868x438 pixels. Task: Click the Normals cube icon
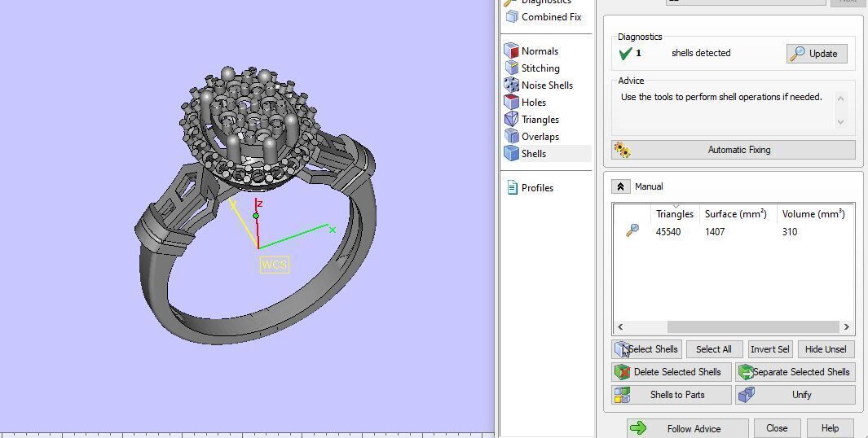click(x=512, y=50)
